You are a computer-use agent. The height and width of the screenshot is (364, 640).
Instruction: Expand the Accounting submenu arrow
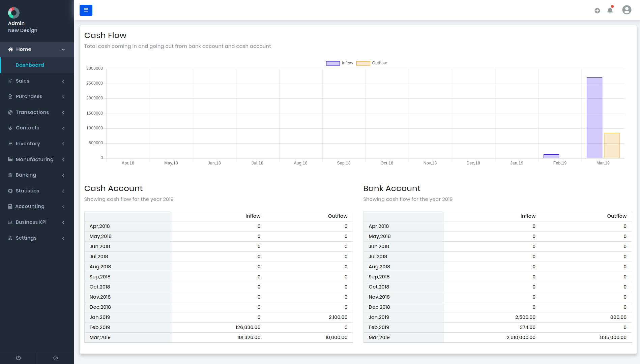click(x=63, y=207)
